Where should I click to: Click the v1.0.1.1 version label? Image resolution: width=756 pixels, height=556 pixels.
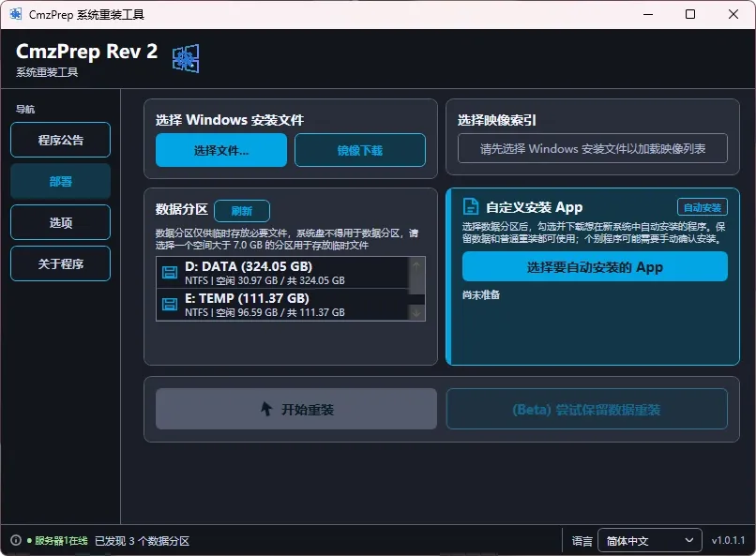coord(728,540)
